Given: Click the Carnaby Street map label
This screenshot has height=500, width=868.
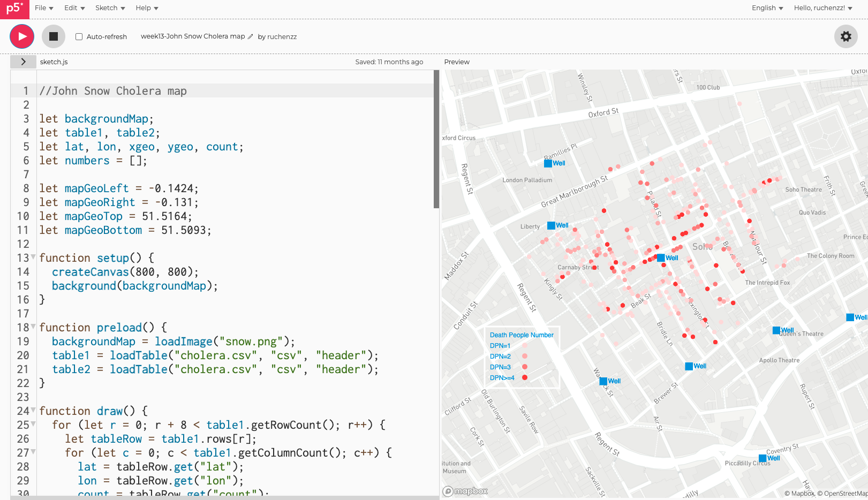Looking at the screenshot, I should click(x=578, y=267).
